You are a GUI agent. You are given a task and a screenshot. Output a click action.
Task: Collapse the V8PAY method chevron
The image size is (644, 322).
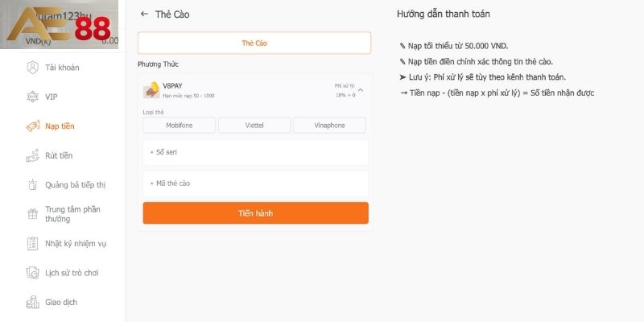[x=361, y=90]
